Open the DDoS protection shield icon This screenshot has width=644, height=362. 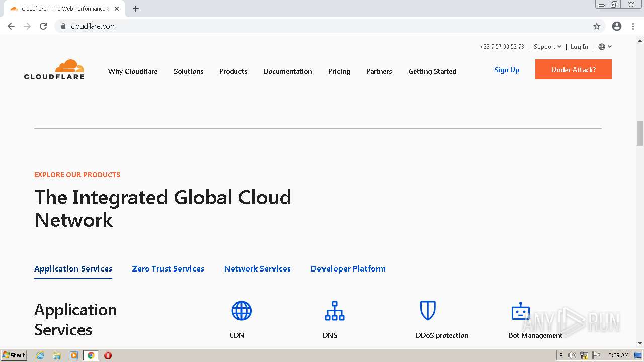(428, 311)
